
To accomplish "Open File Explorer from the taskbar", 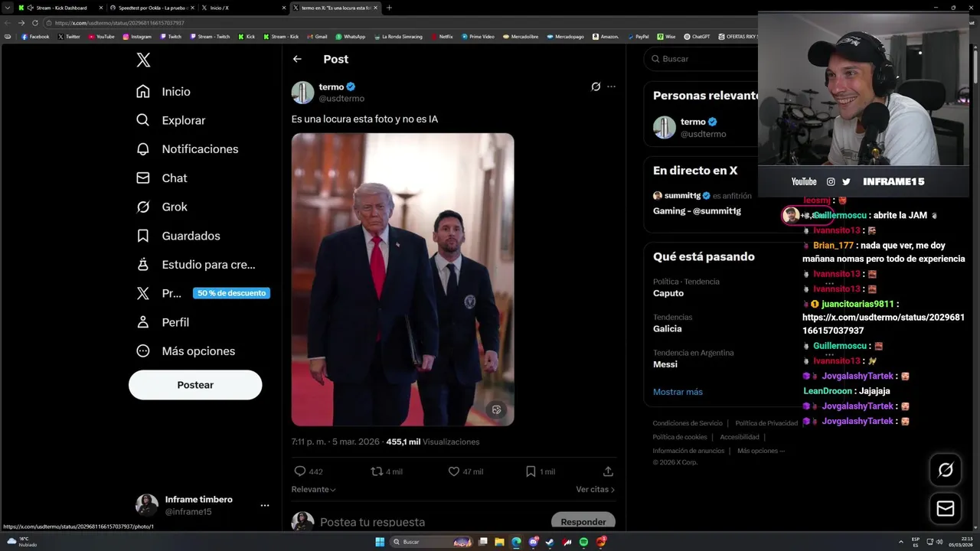I will (x=499, y=542).
